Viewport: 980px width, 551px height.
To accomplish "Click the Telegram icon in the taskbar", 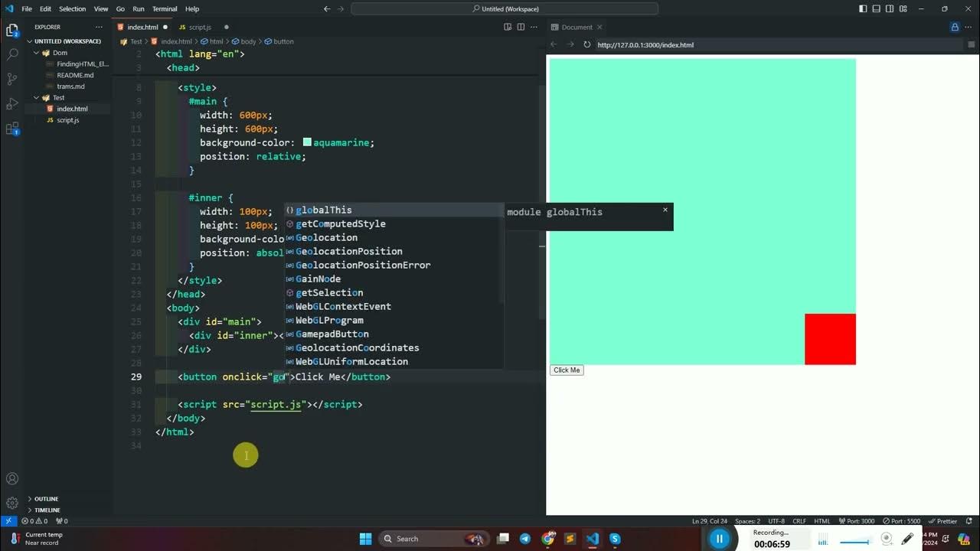I will [x=525, y=539].
